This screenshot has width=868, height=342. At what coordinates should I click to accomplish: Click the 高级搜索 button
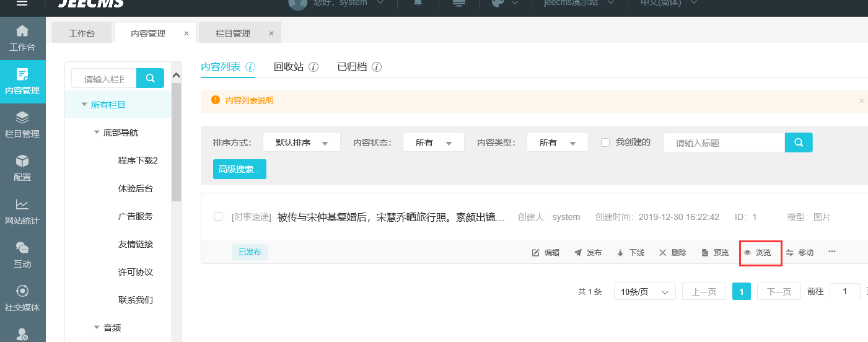240,169
